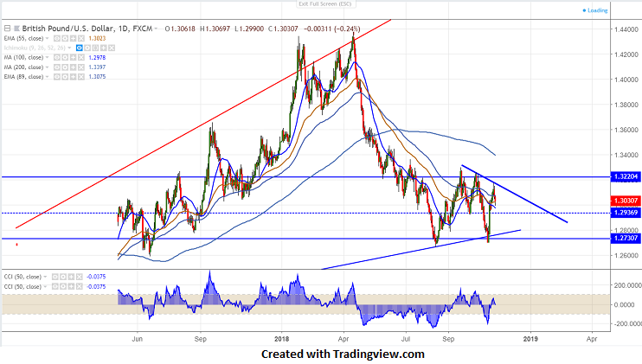This screenshot has width=642, height=364.
Task: Click the Exit Full Screen (ESC) button
Action: pos(325,4)
